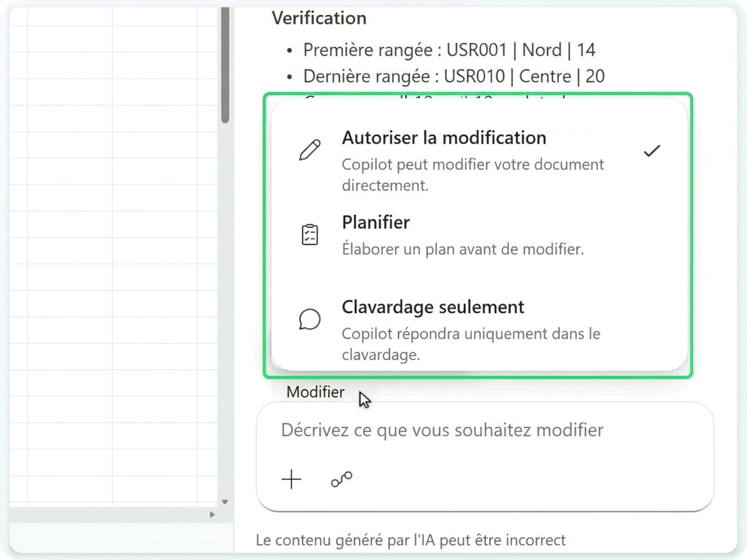The height and width of the screenshot is (560, 747).
Task: Click the clipboard checklist icon beside Planifier
Action: [309, 235]
